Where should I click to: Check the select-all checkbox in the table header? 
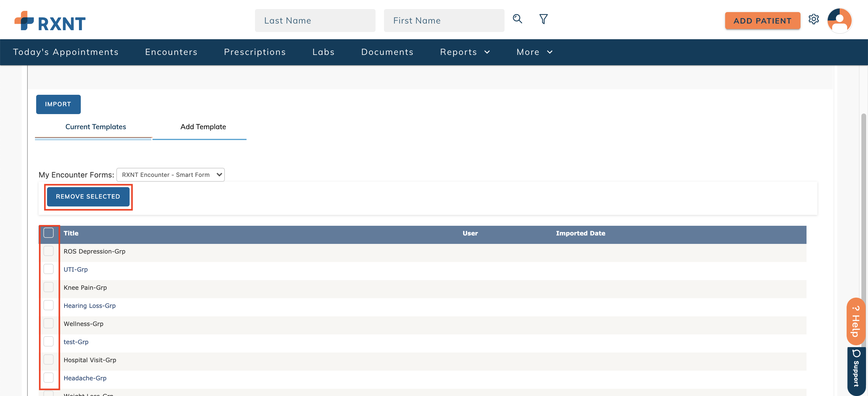pyautogui.click(x=49, y=233)
